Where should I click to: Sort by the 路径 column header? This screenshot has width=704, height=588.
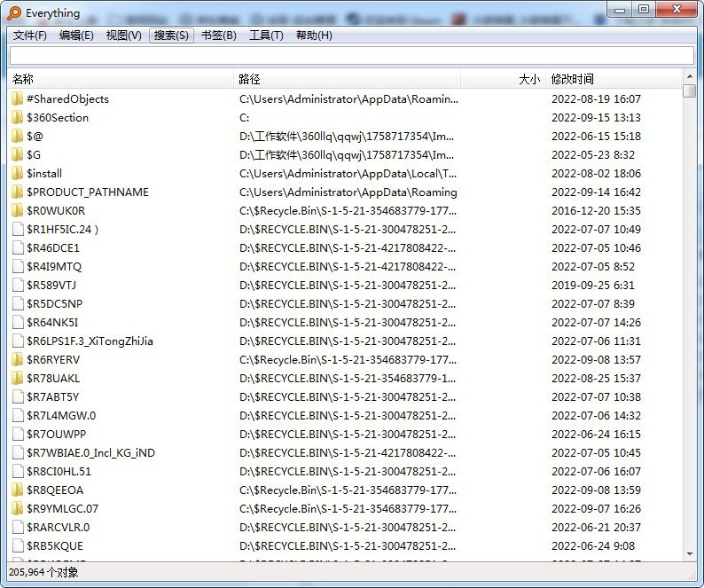pos(347,79)
